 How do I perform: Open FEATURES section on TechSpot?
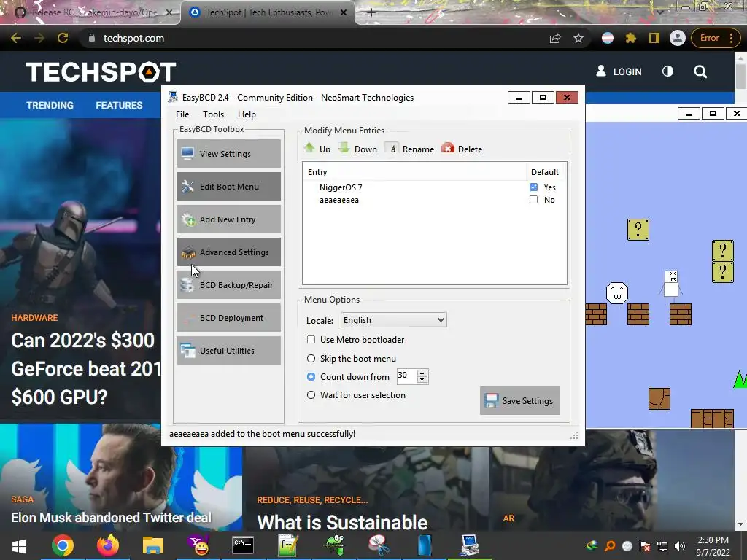[119, 105]
